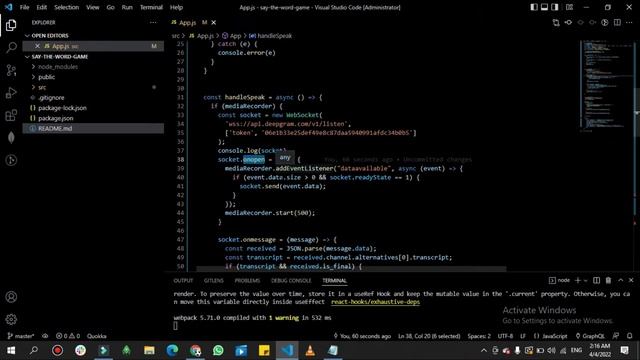Click Quokka status bar item
The width and height of the screenshot is (640, 360).
(97, 336)
